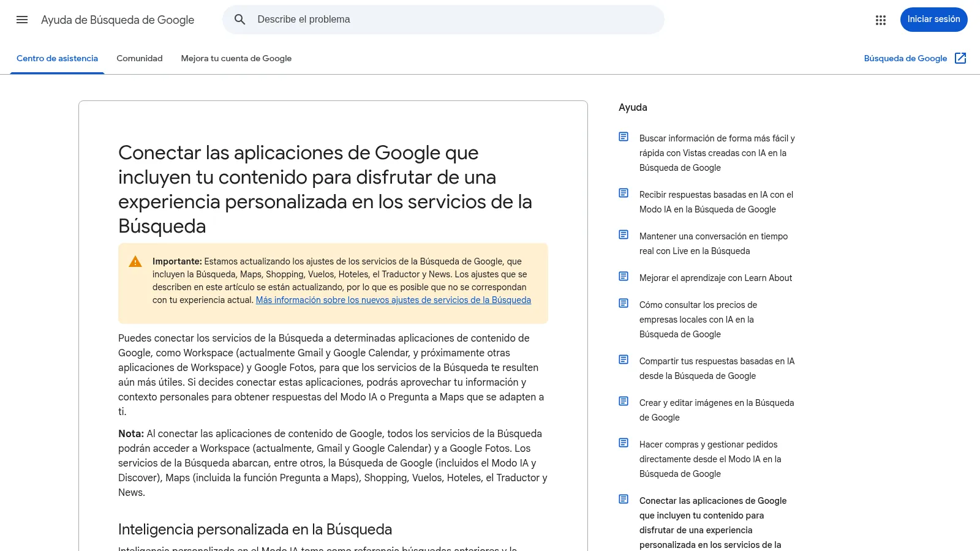Click article icon beside Conectar las aplicaciones de Google
Viewport: 980px width, 551px height.
(x=624, y=499)
